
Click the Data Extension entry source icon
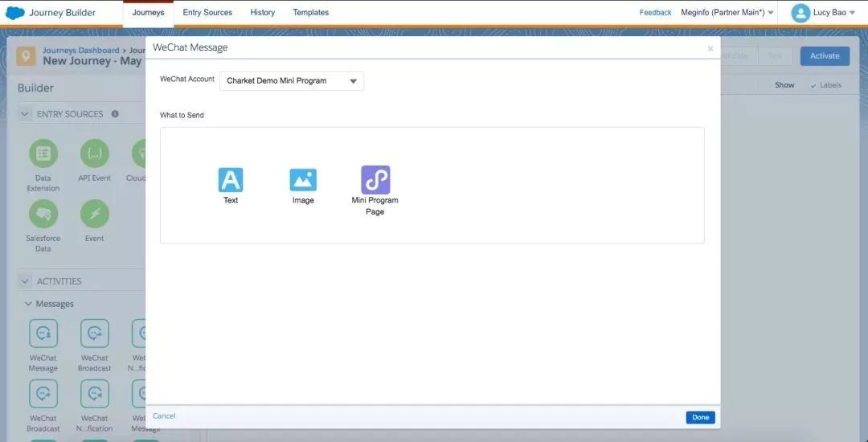(x=43, y=153)
